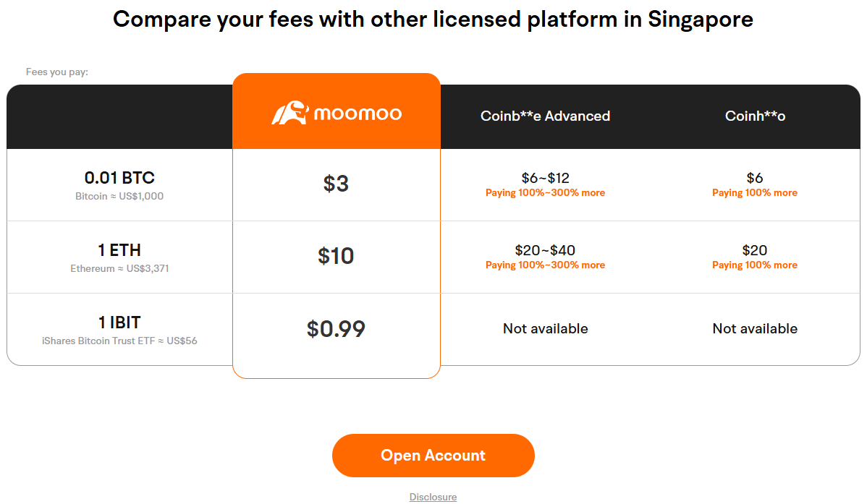This screenshot has height=504, width=867.
Task: Click Coinh**o's $20 Ethereum fee
Action: point(755,250)
